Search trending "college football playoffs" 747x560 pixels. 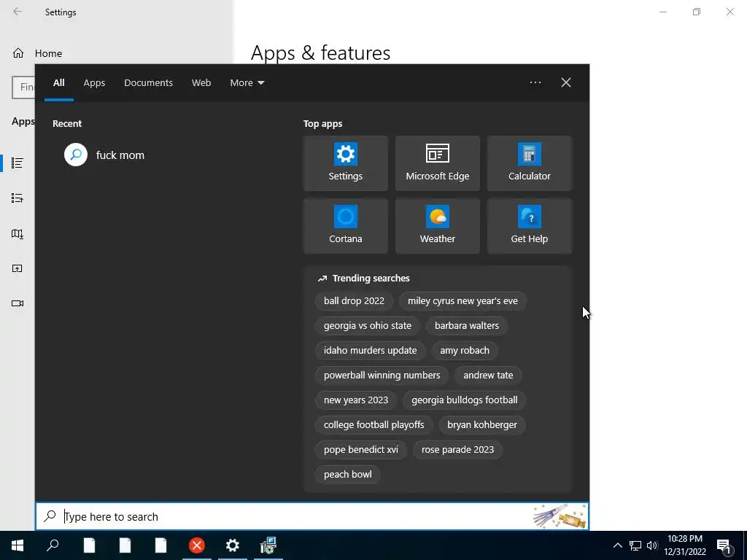tap(374, 425)
